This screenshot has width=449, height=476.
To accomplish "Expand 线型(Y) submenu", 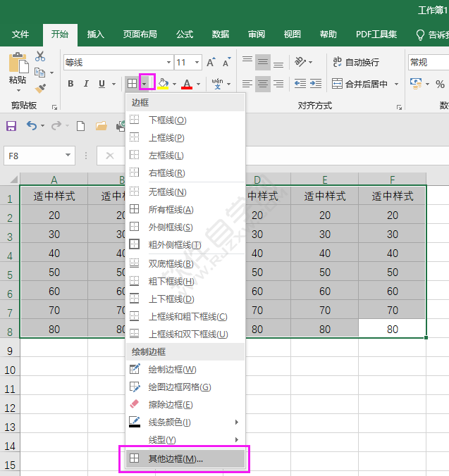I will coord(185,439).
